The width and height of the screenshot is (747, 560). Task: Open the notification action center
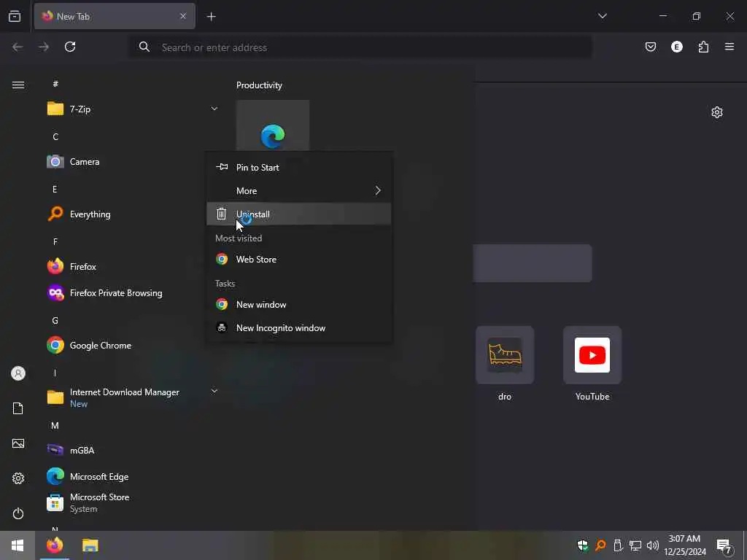724,545
